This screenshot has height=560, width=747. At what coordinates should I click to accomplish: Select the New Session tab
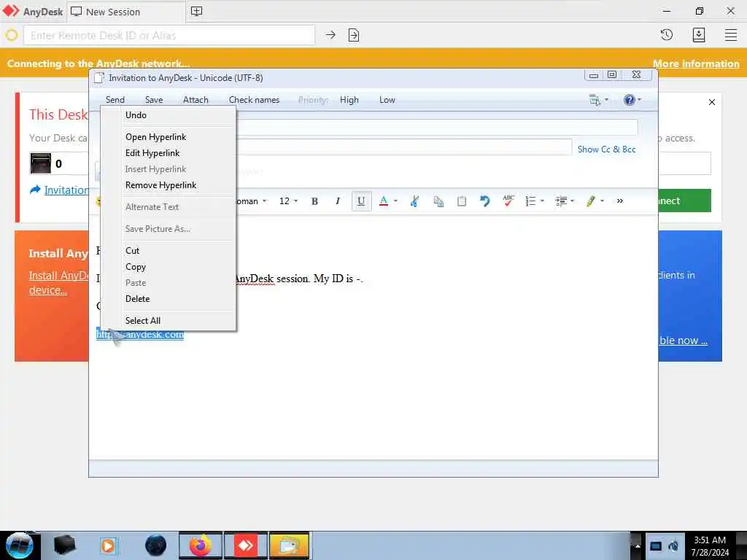(x=125, y=12)
